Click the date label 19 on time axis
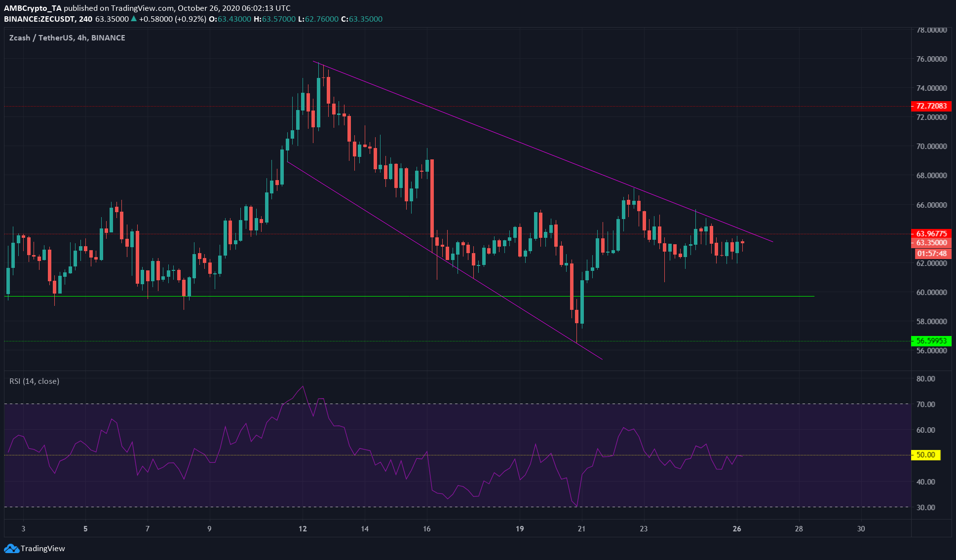This screenshot has width=956, height=560. [520, 528]
